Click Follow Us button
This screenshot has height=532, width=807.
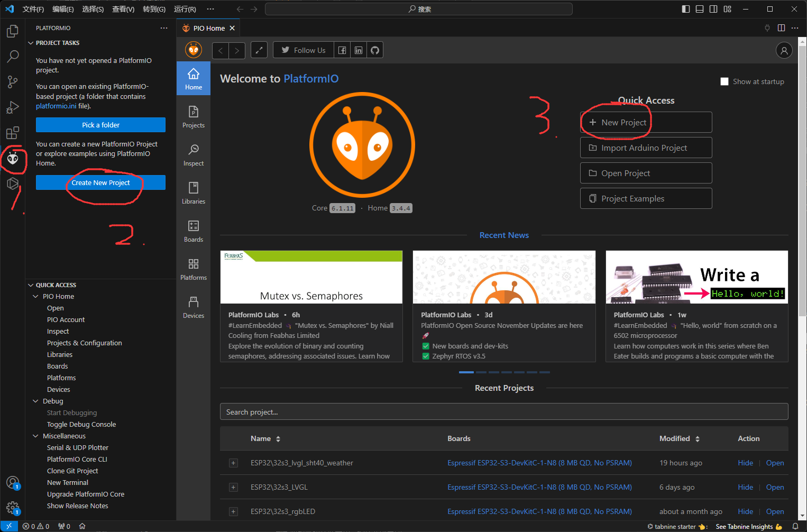(x=304, y=50)
